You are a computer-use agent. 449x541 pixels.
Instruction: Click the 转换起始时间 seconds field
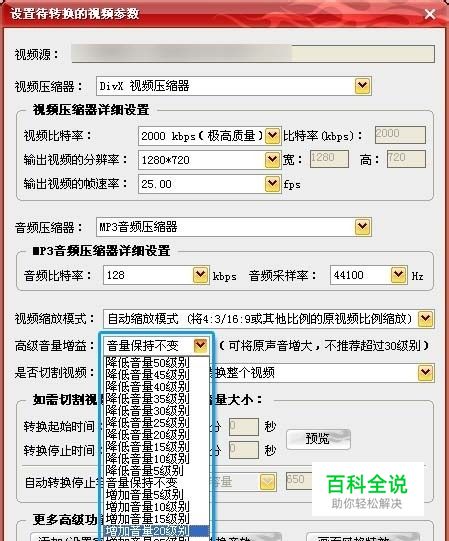(x=244, y=427)
